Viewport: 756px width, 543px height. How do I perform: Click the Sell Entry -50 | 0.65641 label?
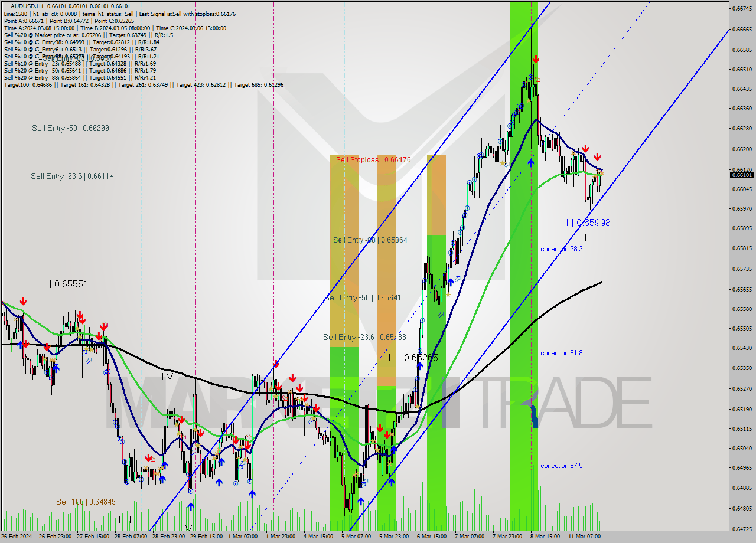click(x=363, y=297)
